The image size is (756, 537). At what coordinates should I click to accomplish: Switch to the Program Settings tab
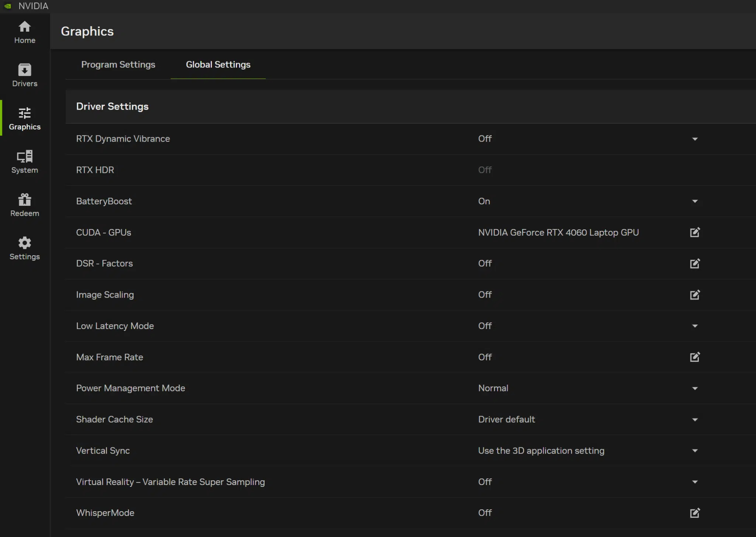(x=118, y=65)
